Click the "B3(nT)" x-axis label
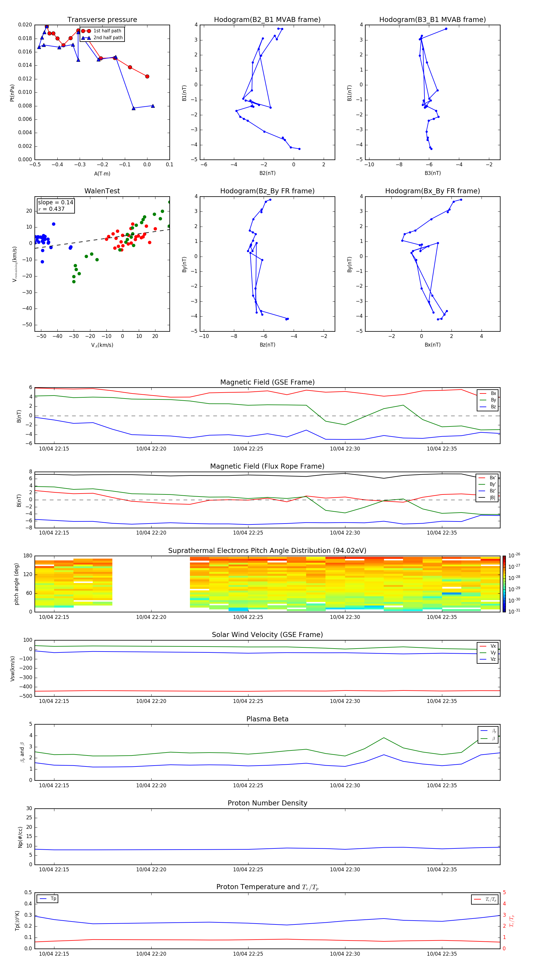 click(432, 173)
